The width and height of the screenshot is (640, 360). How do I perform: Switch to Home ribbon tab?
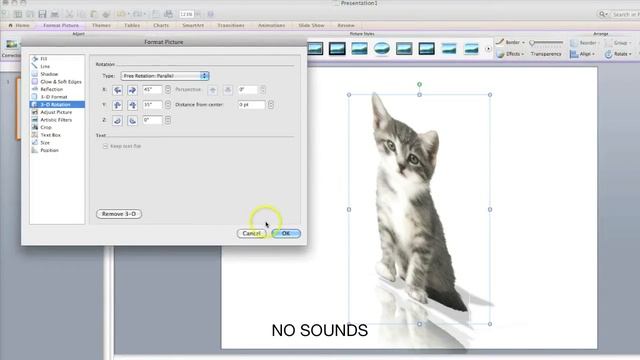click(x=19, y=25)
